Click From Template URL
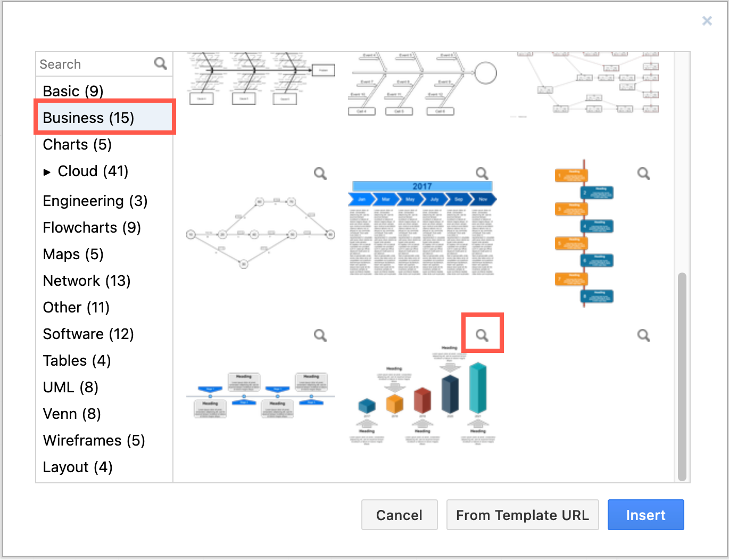729x560 pixels. 522,515
